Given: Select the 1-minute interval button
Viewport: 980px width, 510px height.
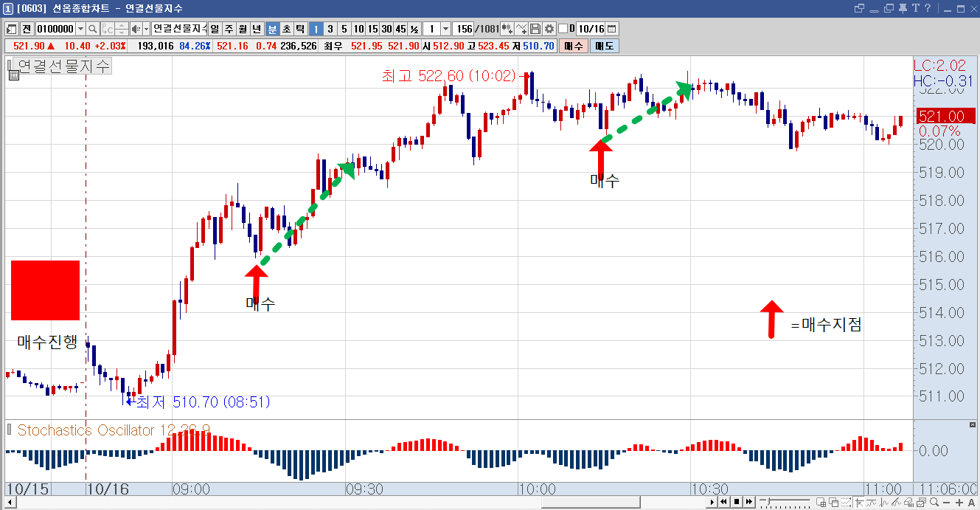Looking at the screenshot, I should click(x=316, y=29).
